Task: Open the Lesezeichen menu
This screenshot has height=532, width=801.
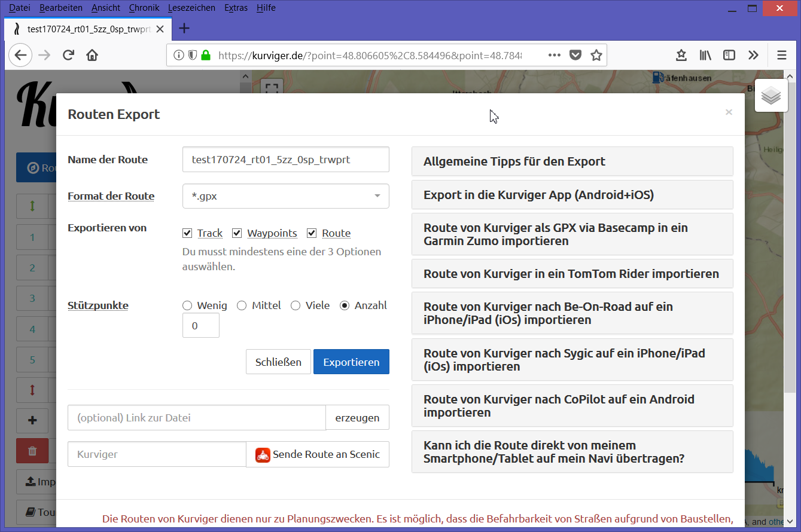Action: (193, 8)
